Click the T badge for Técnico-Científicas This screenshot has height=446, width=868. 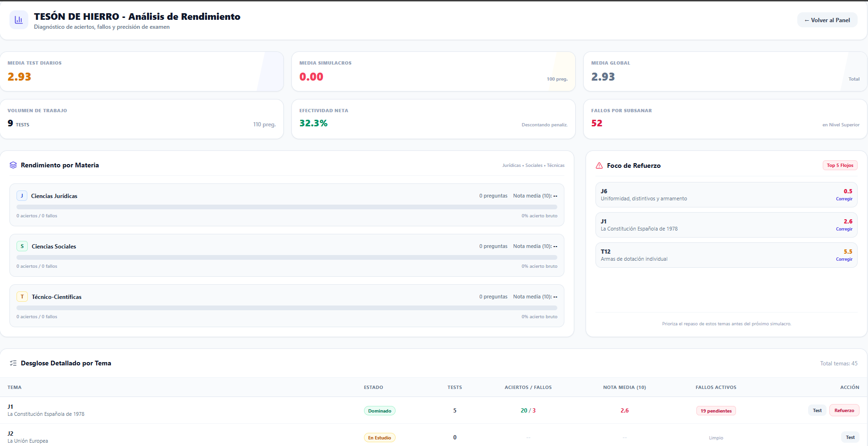point(22,297)
